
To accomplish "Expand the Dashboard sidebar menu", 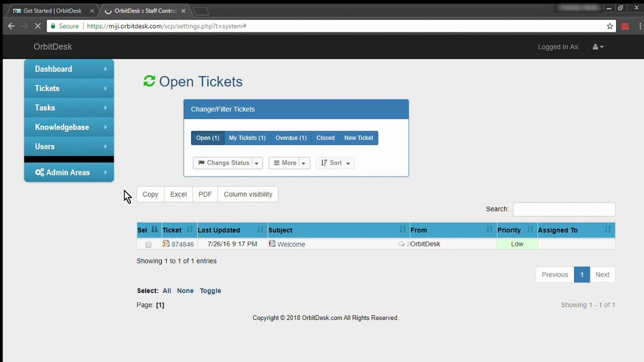I will [69, 69].
